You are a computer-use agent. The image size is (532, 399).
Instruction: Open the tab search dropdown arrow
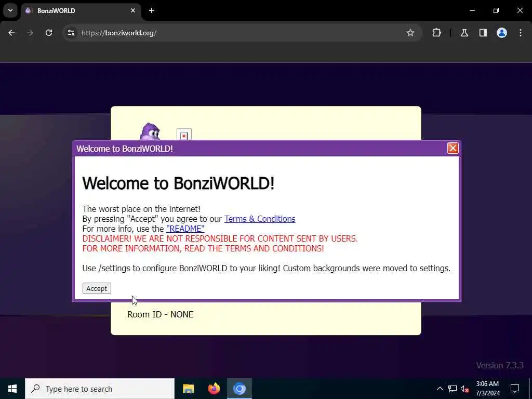[10, 10]
